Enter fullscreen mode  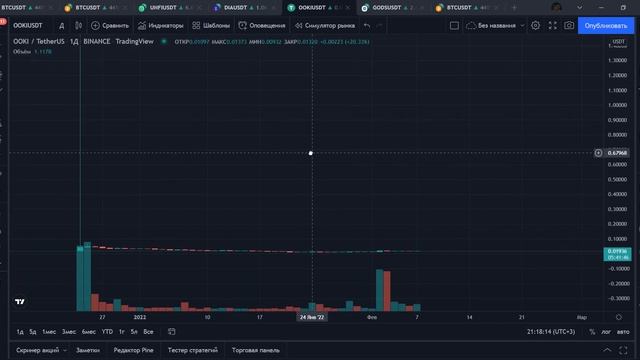point(552,26)
